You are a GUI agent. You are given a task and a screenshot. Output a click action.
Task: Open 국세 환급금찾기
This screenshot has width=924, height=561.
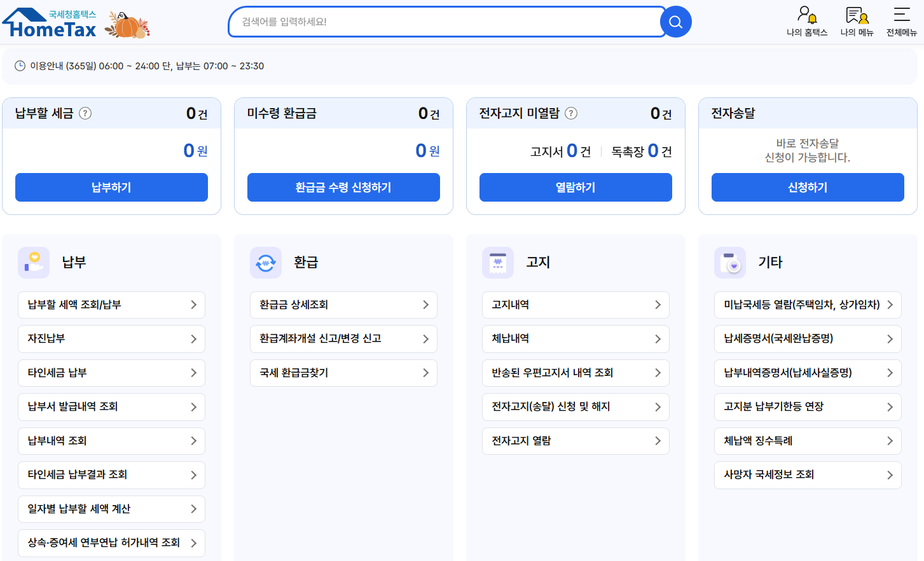343,373
